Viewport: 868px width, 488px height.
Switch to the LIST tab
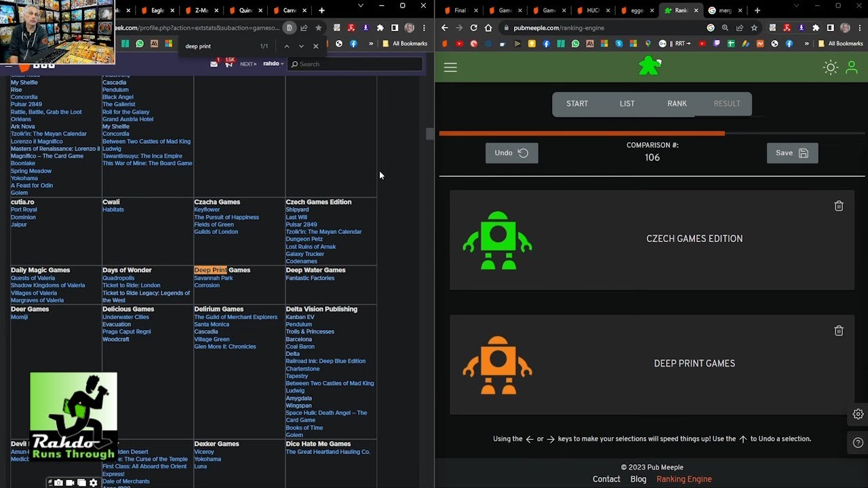pyautogui.click(x=627, y=104)
